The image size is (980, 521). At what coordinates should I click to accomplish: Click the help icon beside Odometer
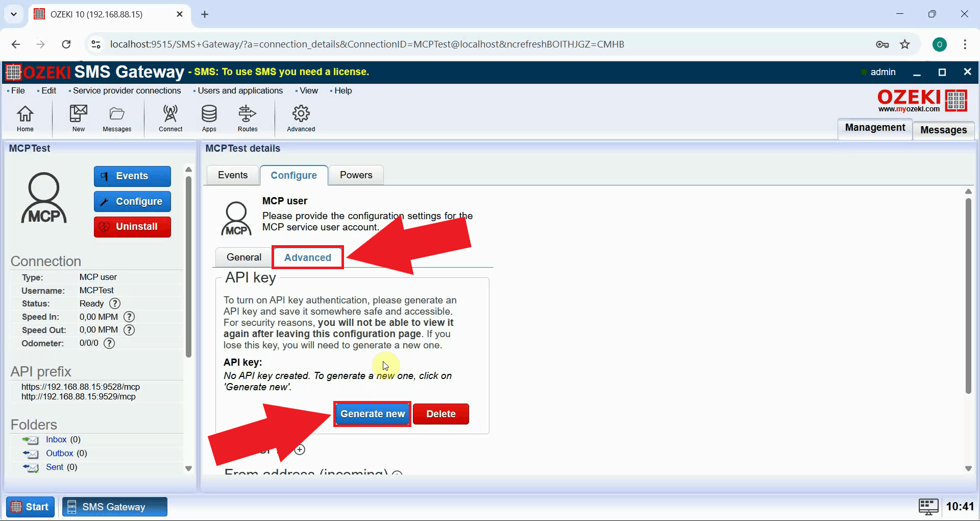tap(109, 343)
